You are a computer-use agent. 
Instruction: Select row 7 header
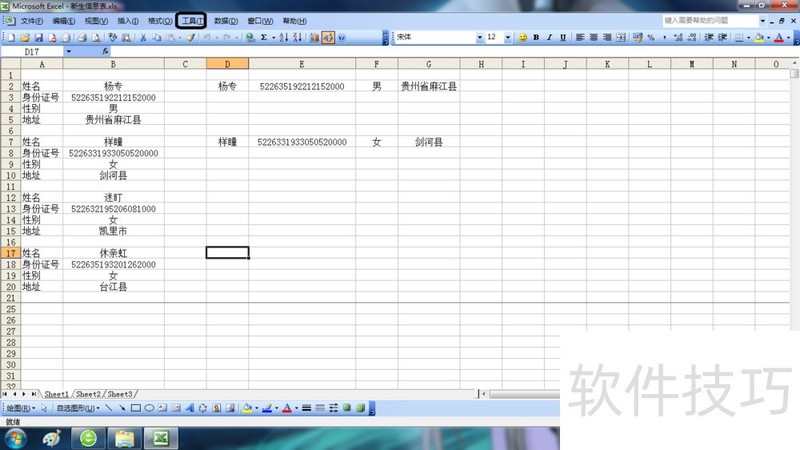[10, 142]
